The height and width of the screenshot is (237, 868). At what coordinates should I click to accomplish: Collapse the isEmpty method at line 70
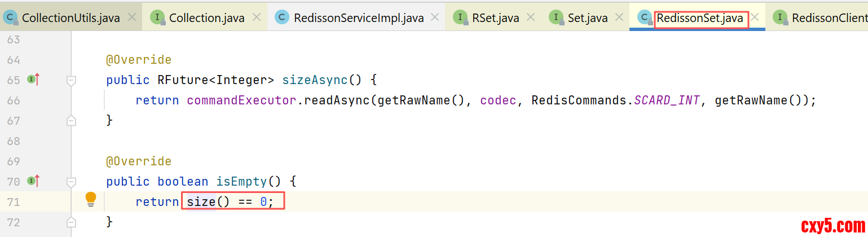[71, 182]
